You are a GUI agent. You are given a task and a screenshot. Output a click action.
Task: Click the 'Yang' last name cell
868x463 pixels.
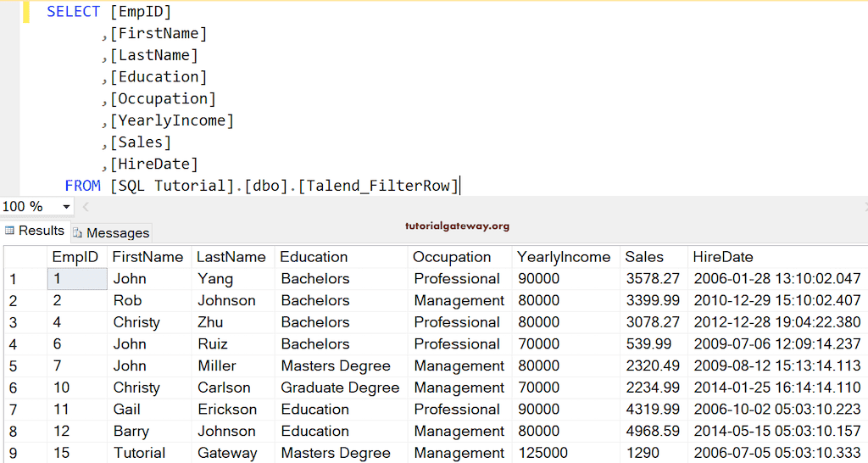click(x=233, y=279)
